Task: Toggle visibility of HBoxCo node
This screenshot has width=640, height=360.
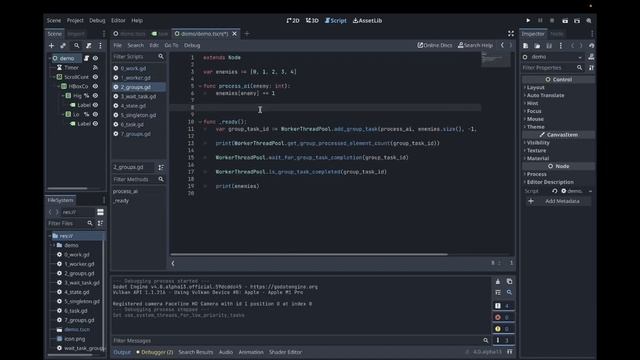Action: point(95,87)
